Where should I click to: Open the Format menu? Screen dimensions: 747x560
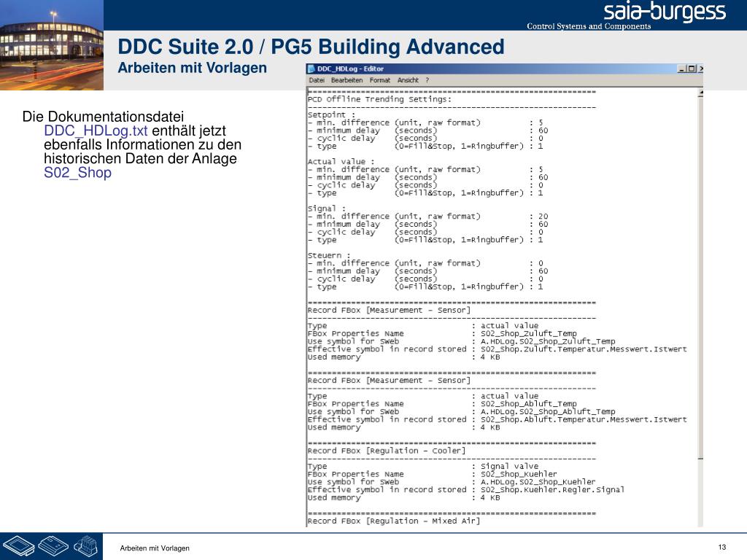(379, 80)
